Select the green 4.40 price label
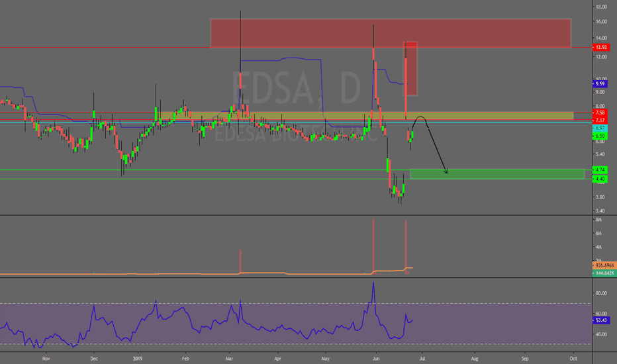The image size is (617, 364). coord(600,179)
